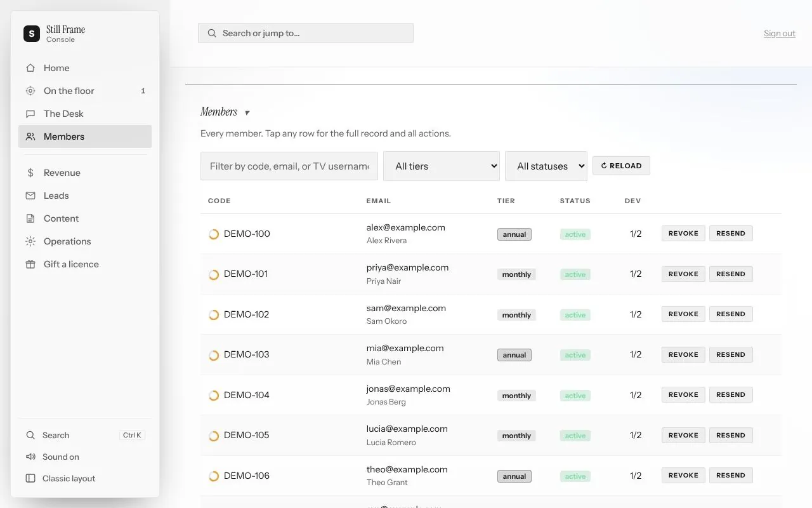The width and height of the screenshot is (812, 508).
Task: Open Content document icon
Action: click(30, 218)
